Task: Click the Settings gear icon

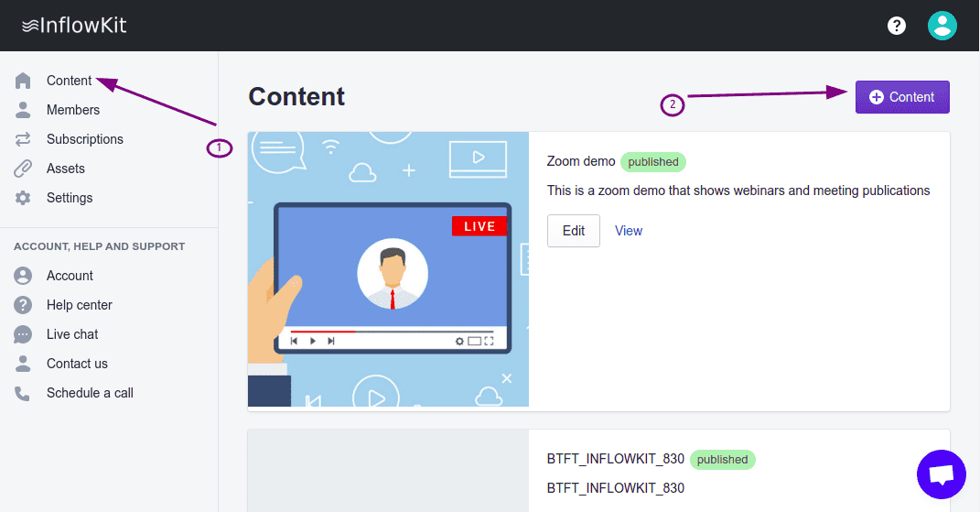Action: tap(23, 198)
